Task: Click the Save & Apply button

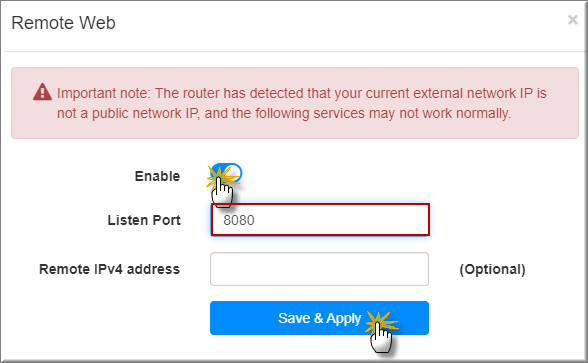Action: click(319, 318)
